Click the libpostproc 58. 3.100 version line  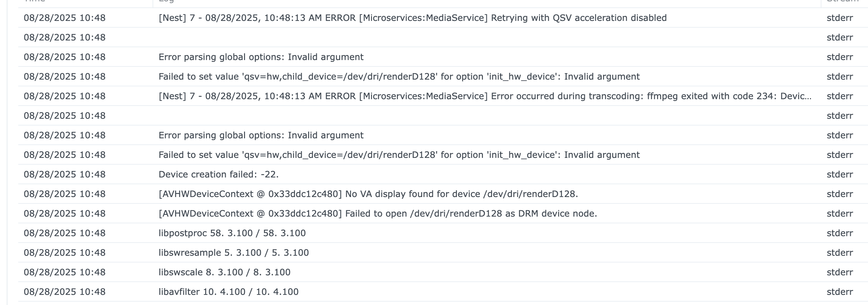232,233
